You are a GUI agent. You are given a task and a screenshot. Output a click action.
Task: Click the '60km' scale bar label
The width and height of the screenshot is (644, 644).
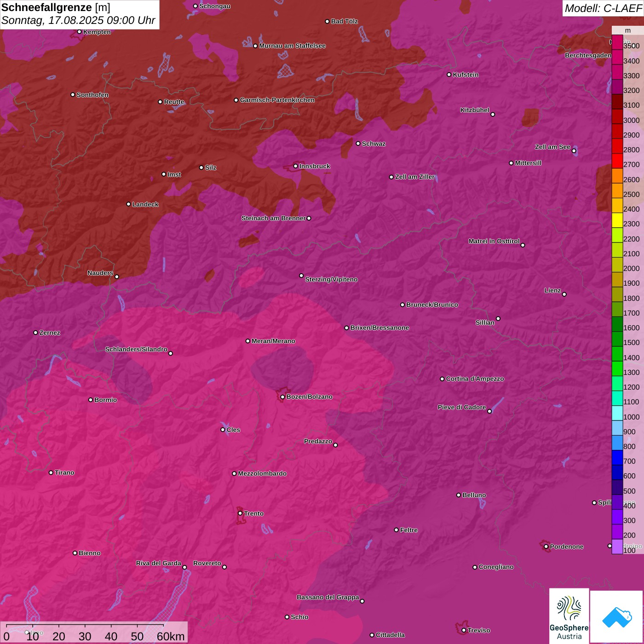click(171, 637)
